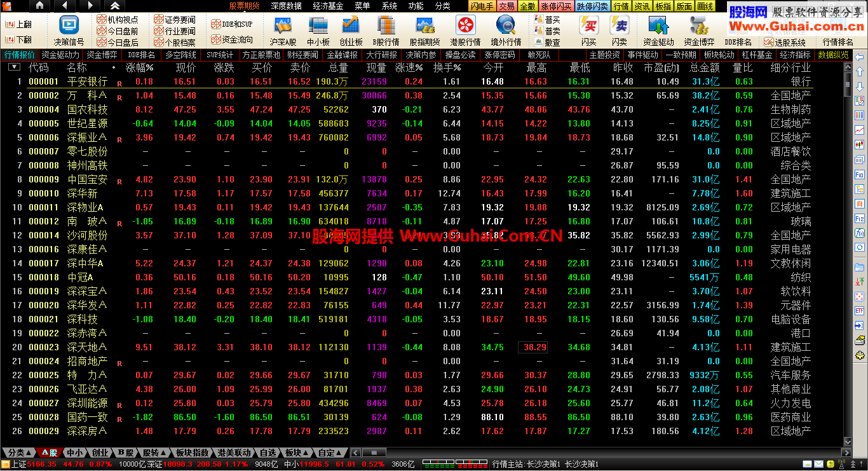The width and height of the screenshot is (868, 471).
Task: Open 选股系统 in toolbar
Action: tap(785, 43)
